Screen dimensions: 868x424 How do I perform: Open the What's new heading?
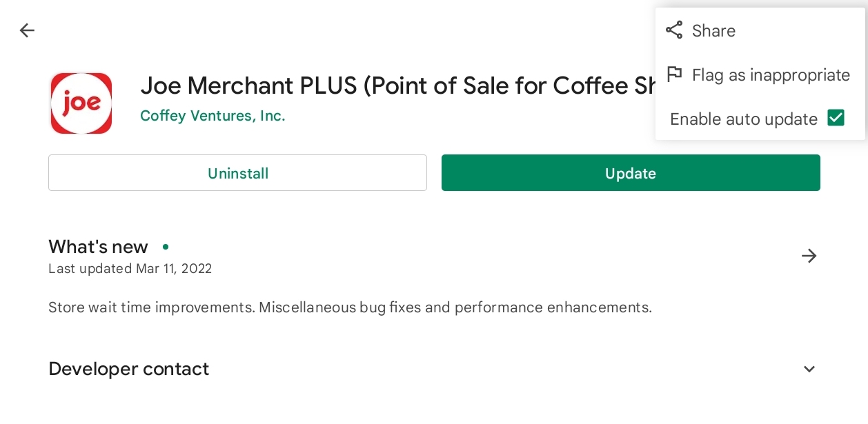(x=98, y=247)
